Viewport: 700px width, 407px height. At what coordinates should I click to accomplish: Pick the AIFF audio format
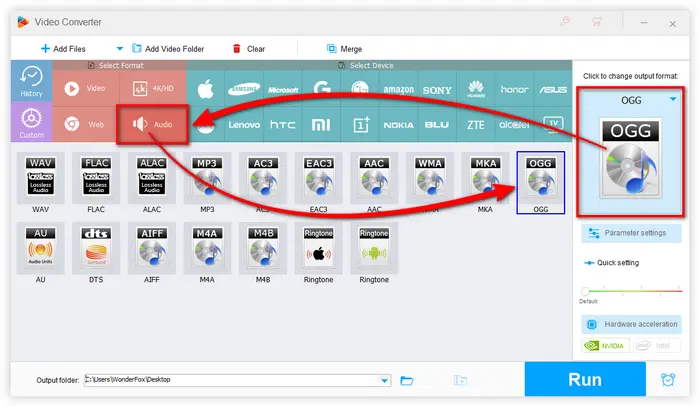click(152, 248)
